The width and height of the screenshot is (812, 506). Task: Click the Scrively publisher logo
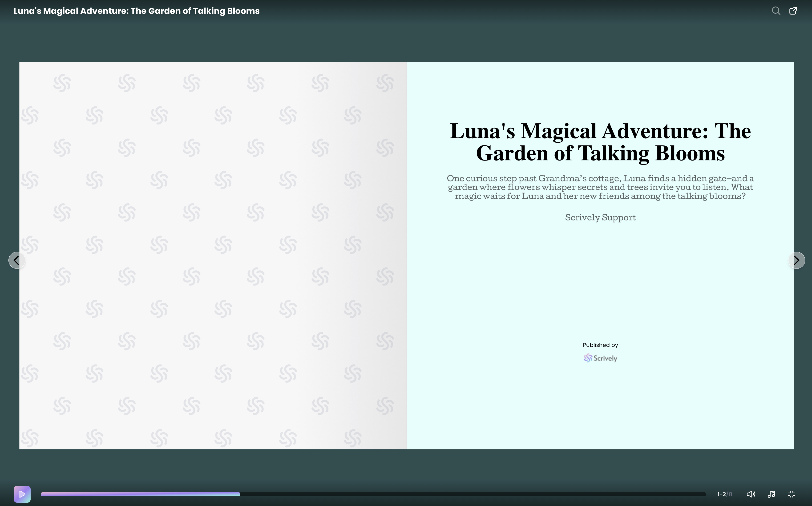600,358
